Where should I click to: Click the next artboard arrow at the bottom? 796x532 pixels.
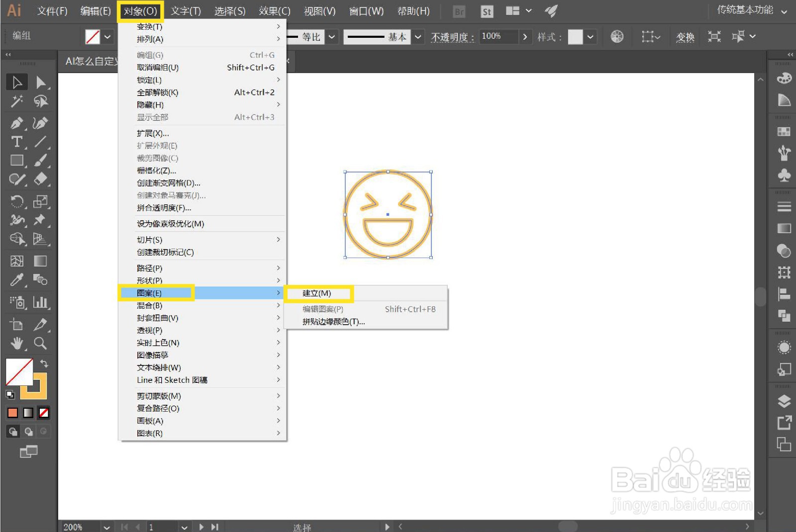[x=201, y=527]
